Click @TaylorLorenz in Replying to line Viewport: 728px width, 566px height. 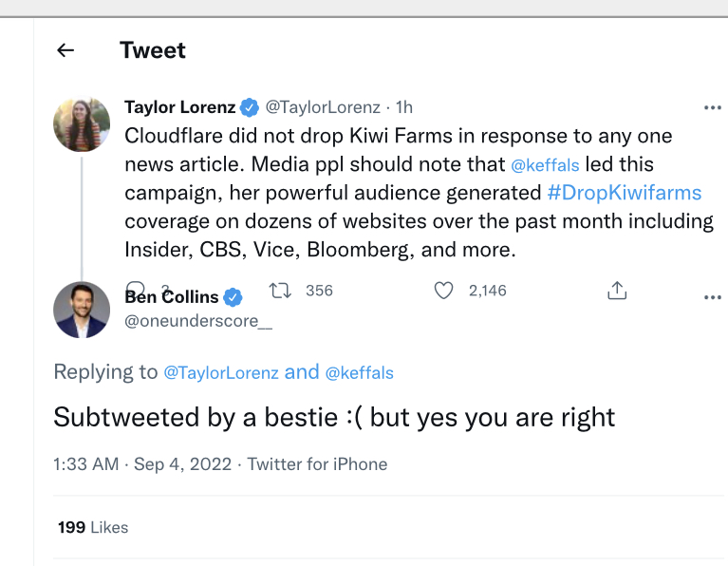221,372
